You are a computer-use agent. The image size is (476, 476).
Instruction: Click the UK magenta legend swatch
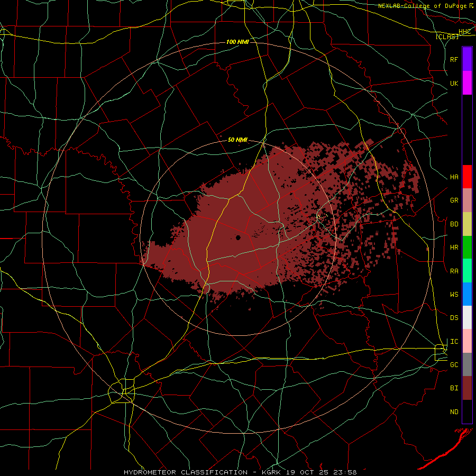[467, 83]
